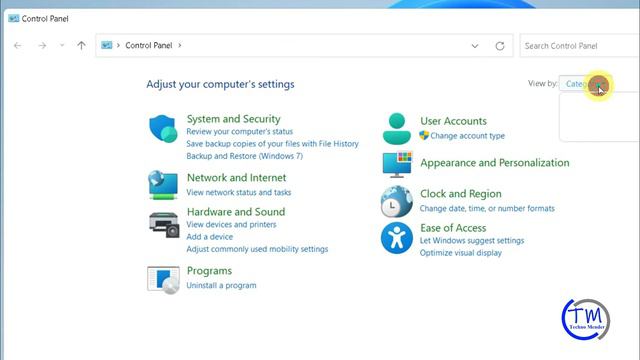The width and height of the screenshot is (640, 360).
Task: Click Optimize visual display link
Action: tap(461, 253)
